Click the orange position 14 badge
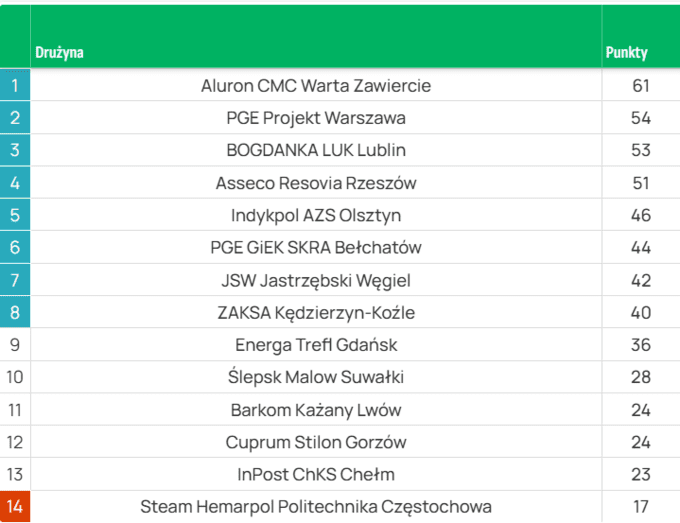 (x=15, y=507)
